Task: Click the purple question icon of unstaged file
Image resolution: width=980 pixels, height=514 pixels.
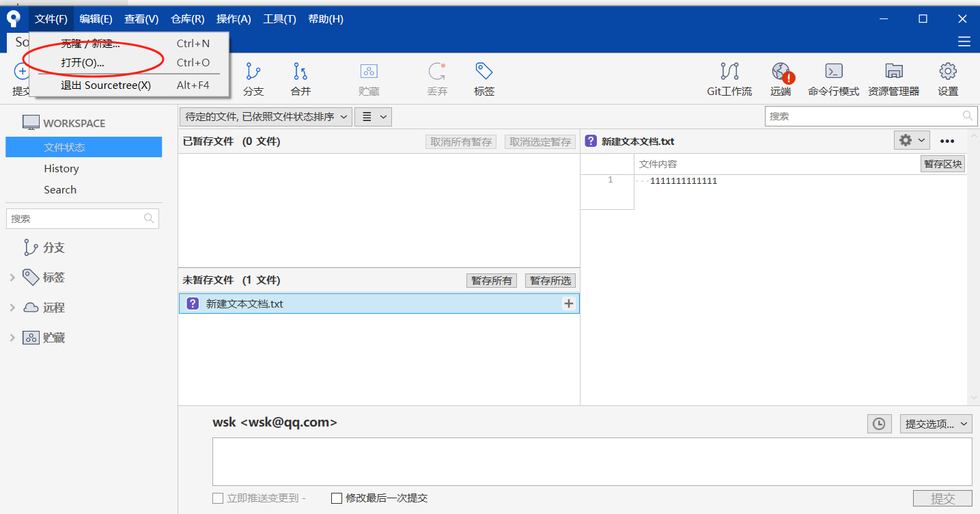Action: point(193,303)
